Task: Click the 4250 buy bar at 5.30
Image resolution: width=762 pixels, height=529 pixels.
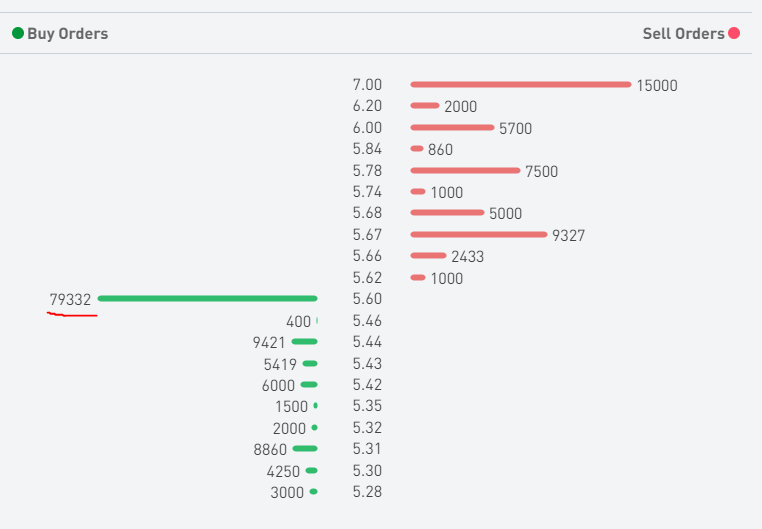Action: click(311, 470)
